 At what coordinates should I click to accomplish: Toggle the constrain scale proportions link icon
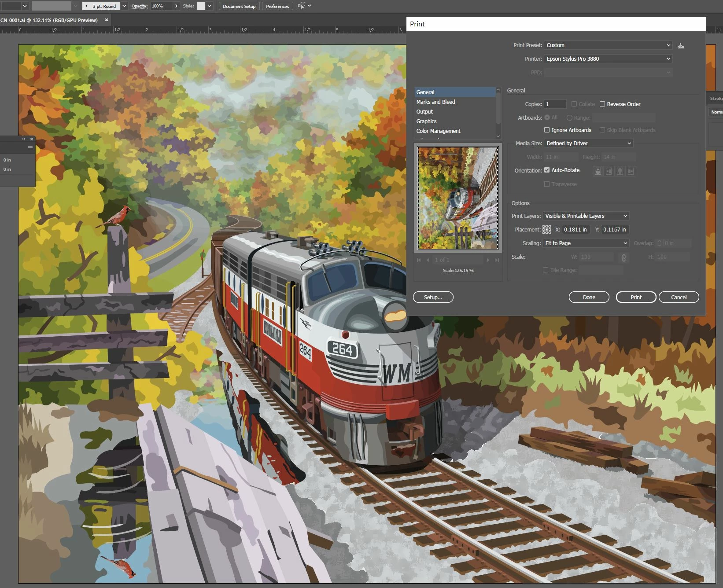[x=623, y=257]
